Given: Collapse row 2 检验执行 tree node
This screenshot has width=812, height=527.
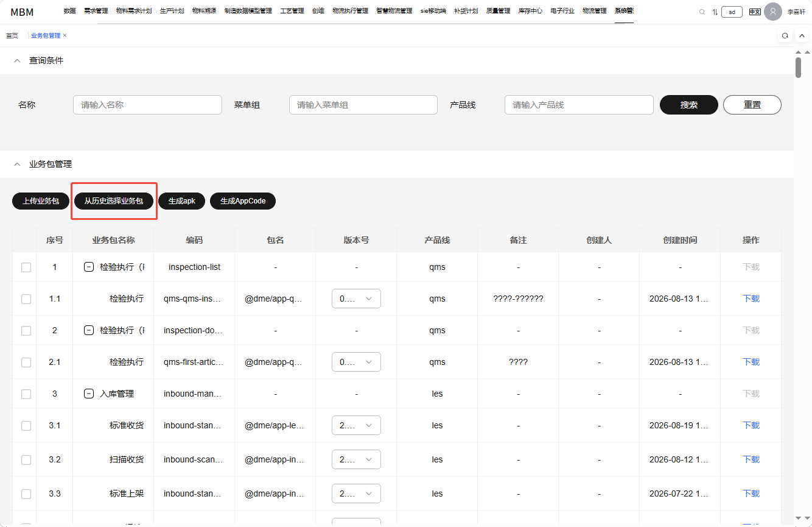Looking at the screenshot, I should pyautogui.click(x=88, y=330).
